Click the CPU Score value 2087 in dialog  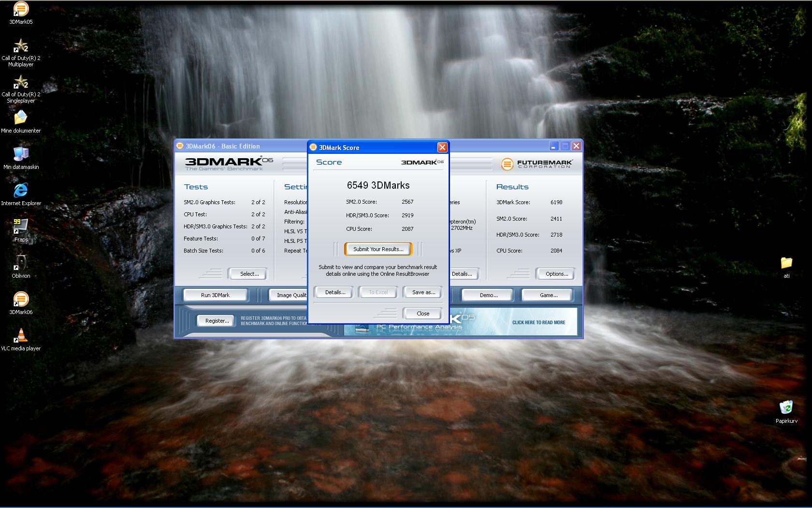click(x=407, y=229)
